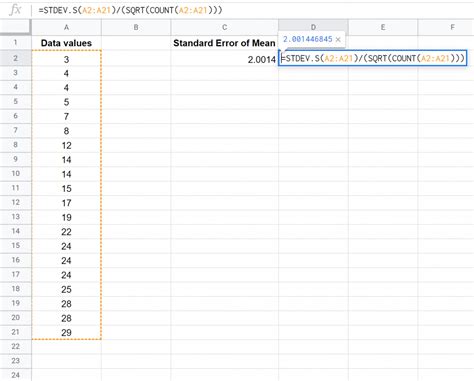Select cell A12 with value 17

point(66,203)
